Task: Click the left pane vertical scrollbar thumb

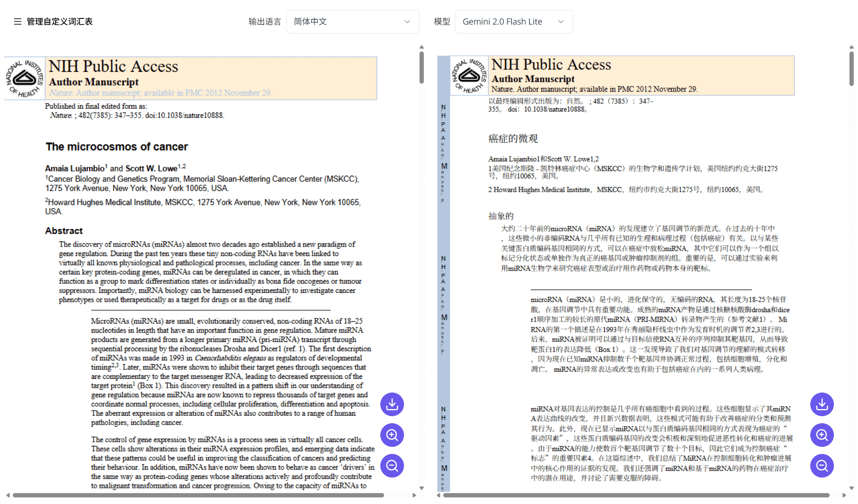Action: click(421, 68)
